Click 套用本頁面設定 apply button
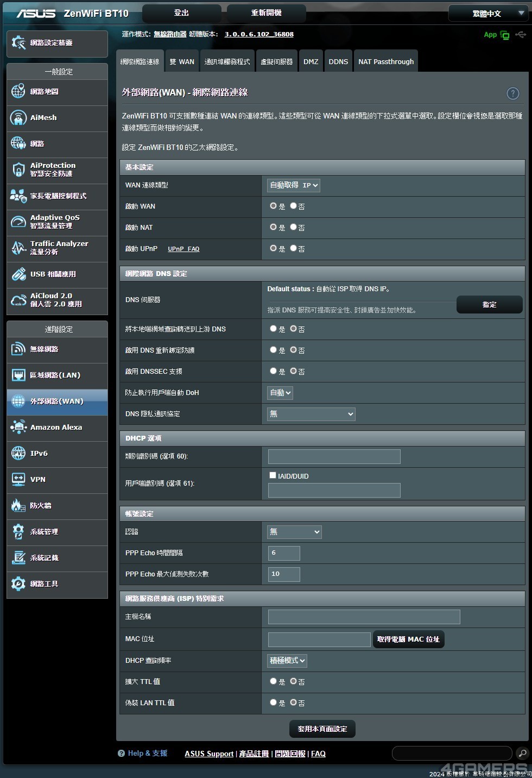Viewport: 532px width, 778px height. pos(322,729)
